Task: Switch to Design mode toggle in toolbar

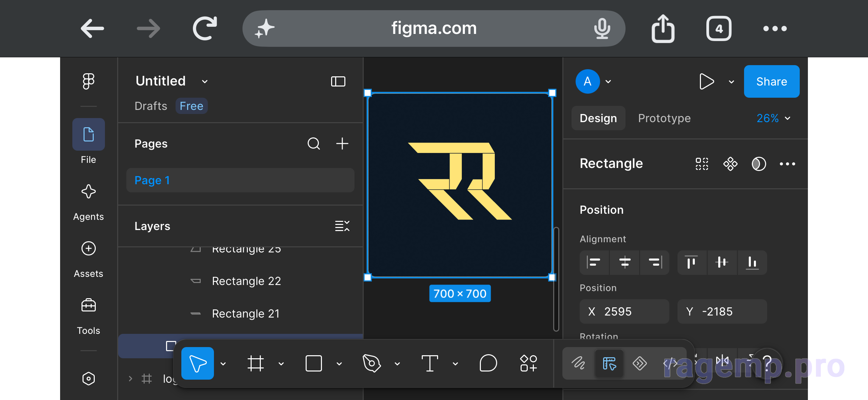Action: [609, 363]
